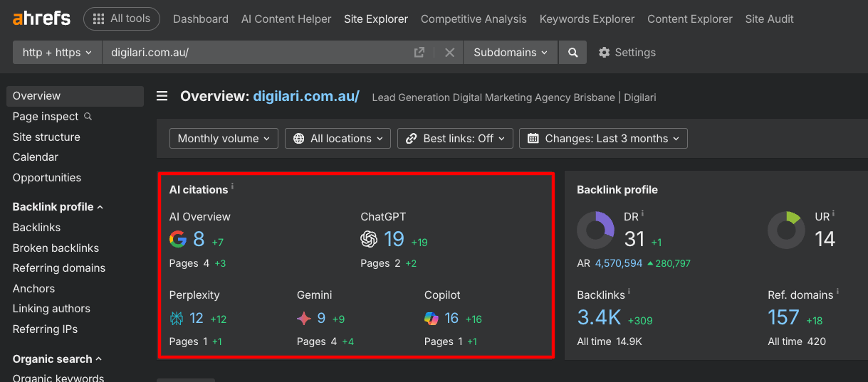Viewport: 868px width, 382px height.
Task: Open Copilot citations count 16
Action: click(451, 318)
